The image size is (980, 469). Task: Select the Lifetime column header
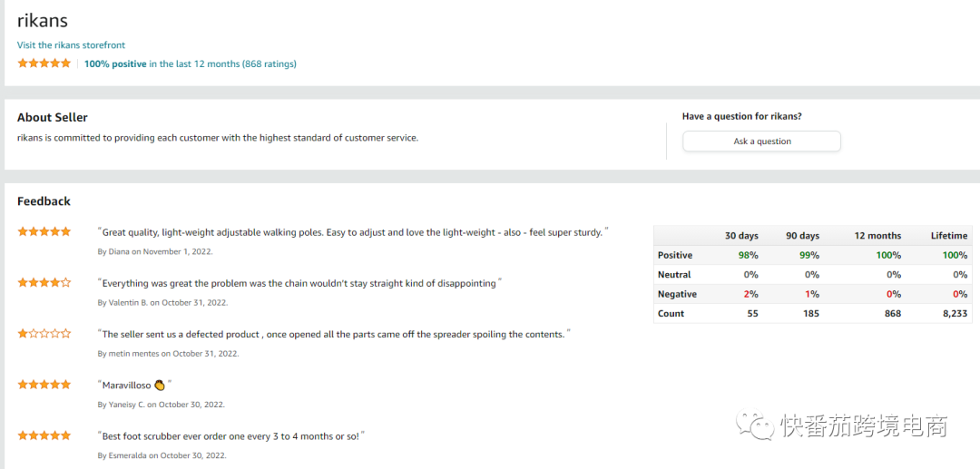click(949, 236)
